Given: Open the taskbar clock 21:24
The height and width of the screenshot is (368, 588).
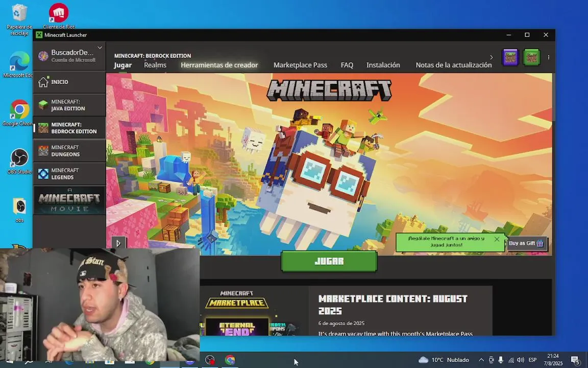Looking at the screenshot, I should click(x=553, y=360).
